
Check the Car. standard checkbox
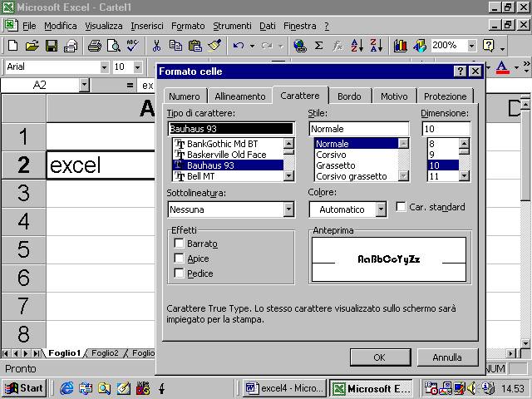coord(401,207)
